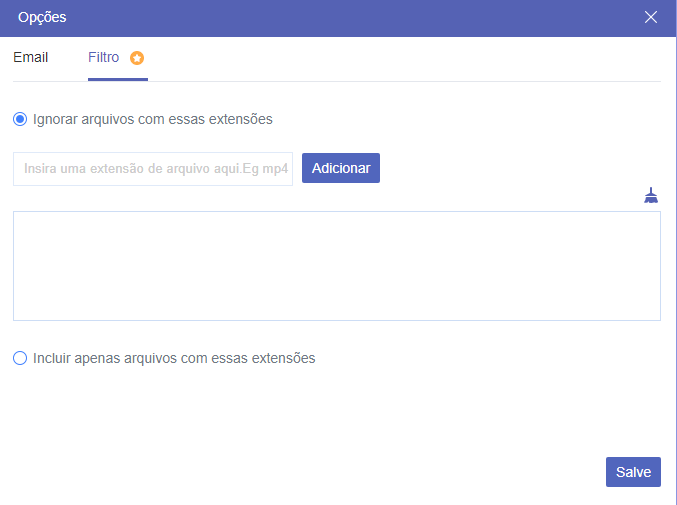Click the 'Incluir apenas arquivos com essas extensões' label

174,358
